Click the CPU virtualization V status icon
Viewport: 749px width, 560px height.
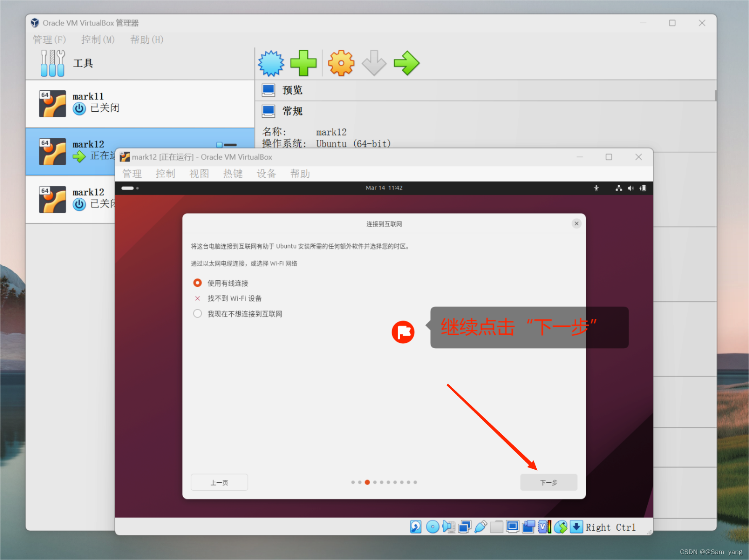(x=544, y=526)
